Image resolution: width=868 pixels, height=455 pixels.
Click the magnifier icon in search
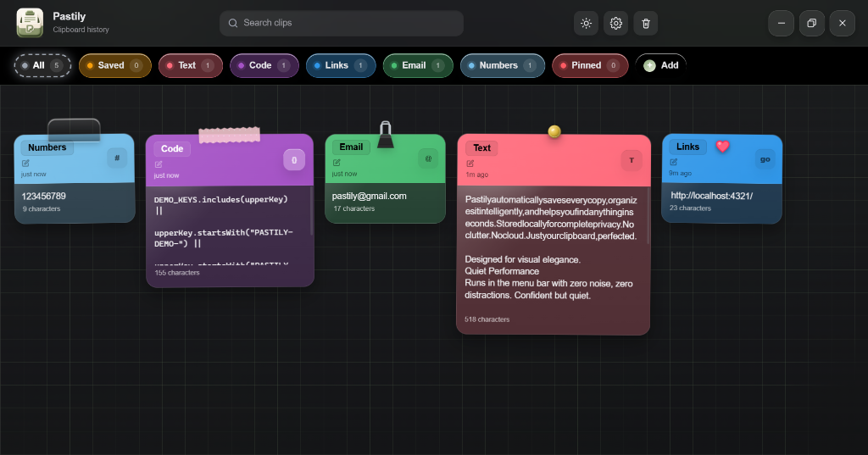[x=233, y=23]
